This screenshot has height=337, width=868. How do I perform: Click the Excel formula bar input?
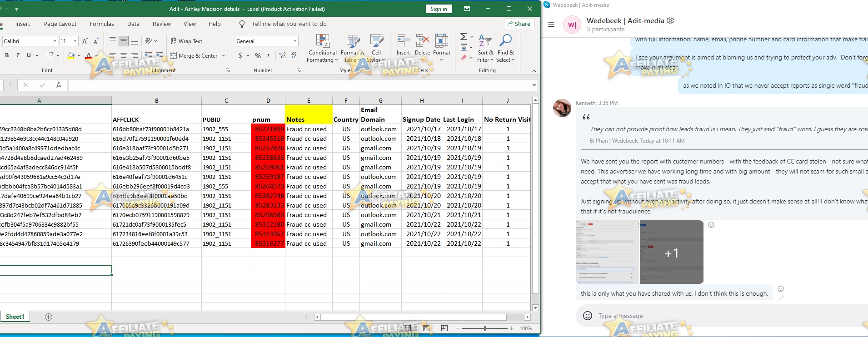tap(299, 85)
